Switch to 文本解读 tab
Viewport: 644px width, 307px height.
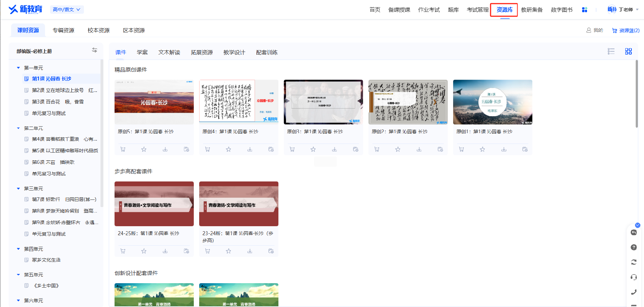[169, 52]
